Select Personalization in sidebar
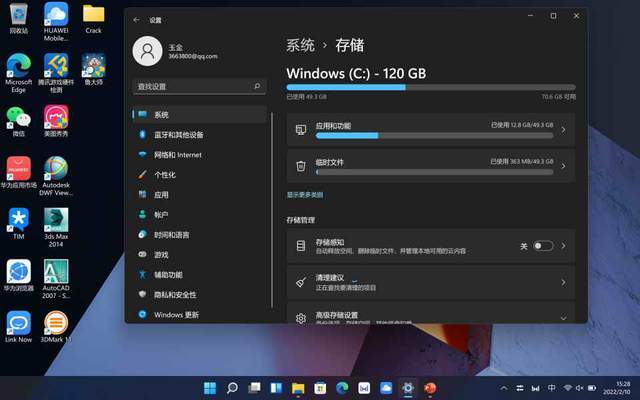The width and height of the screenshot is (640, 400). point(200,175)
